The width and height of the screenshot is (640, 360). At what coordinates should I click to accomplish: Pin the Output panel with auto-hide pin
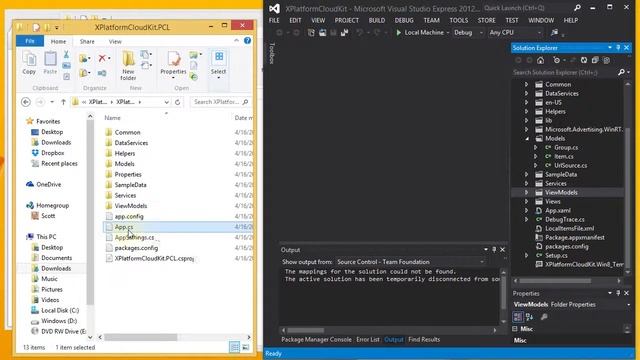[494, 249]
